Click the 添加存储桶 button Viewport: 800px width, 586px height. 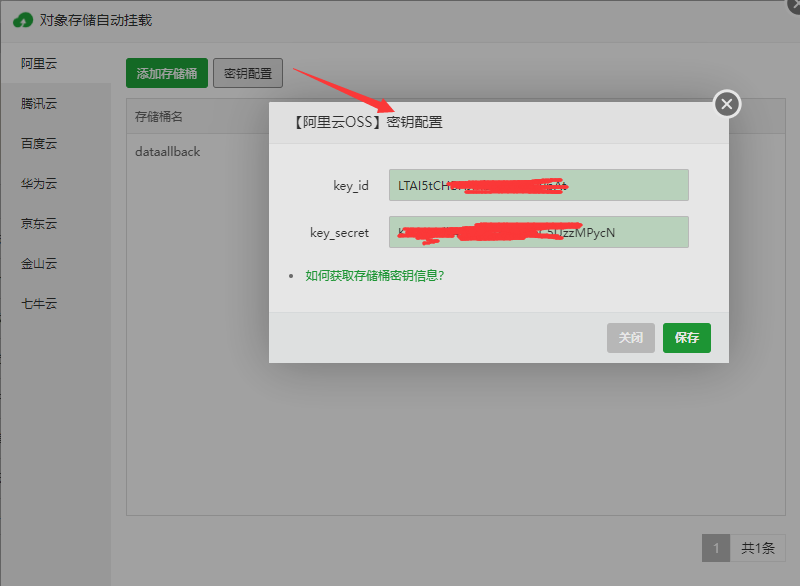coord(167,73)
